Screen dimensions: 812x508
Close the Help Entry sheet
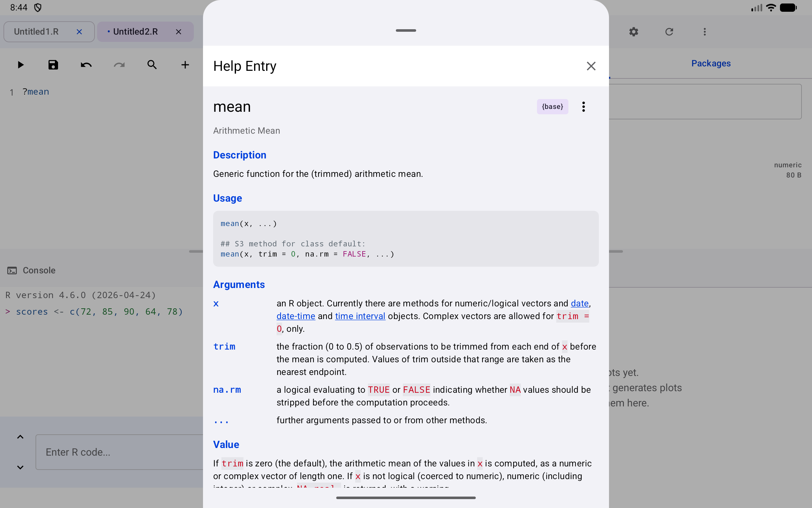[x=591, y=66]
